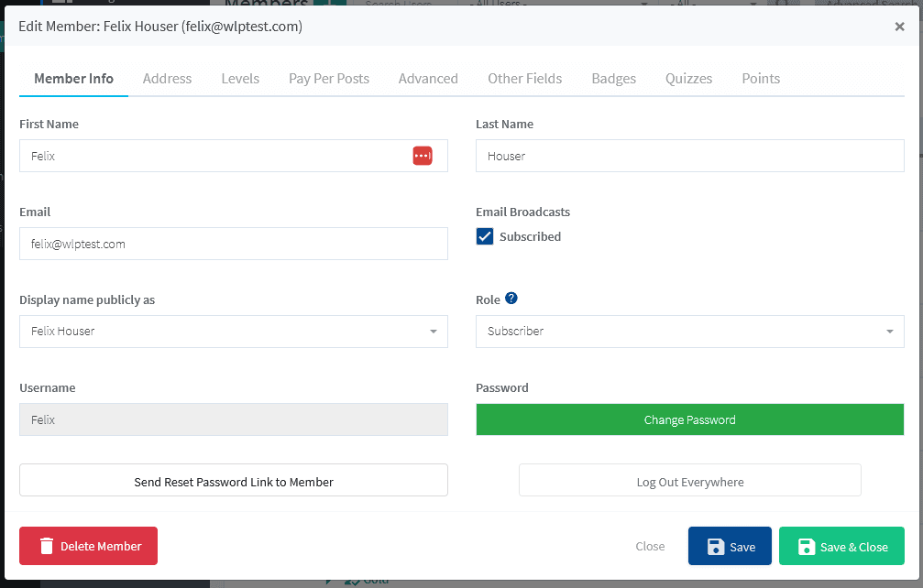The width and height of the screenshot is (923, 588).
Task: Click the Log Out Everywhere button
Action: [x=689, y=479]
